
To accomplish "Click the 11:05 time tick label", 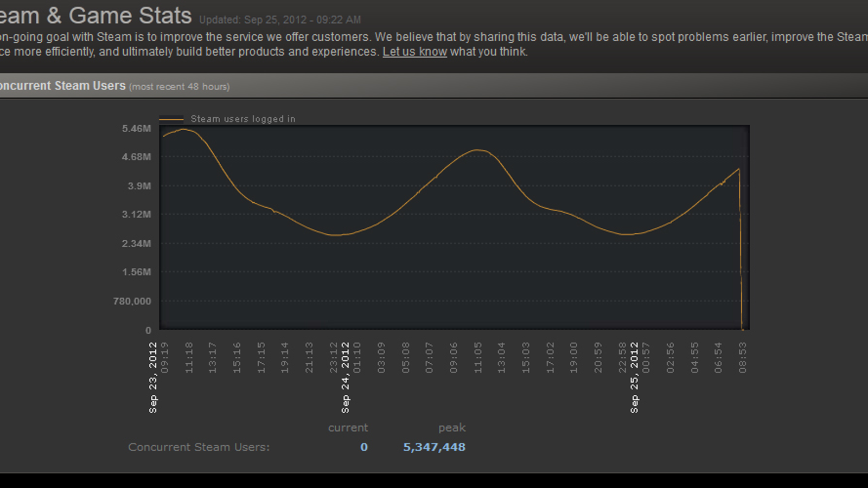I will click(x=478, y=357).
